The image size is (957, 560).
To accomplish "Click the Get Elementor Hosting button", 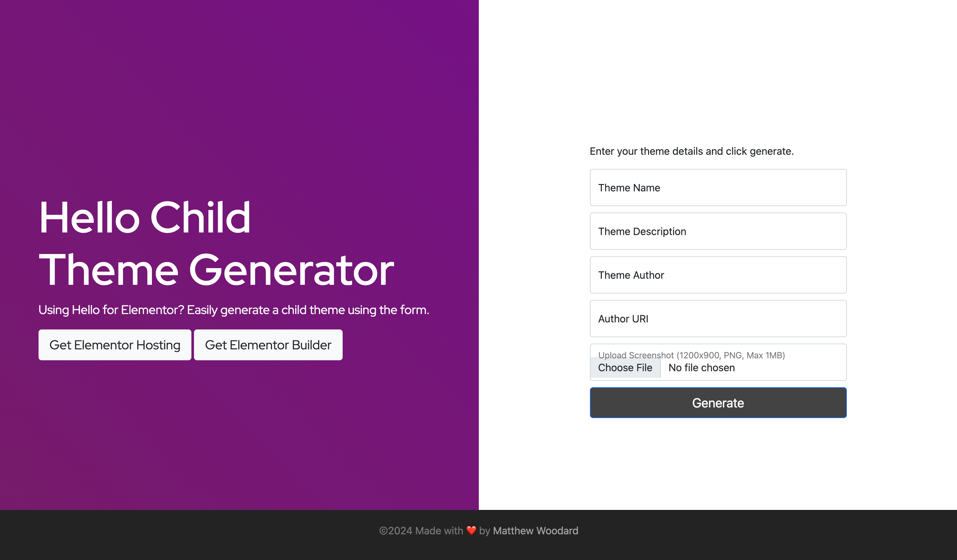I will (x=115, y=345).
